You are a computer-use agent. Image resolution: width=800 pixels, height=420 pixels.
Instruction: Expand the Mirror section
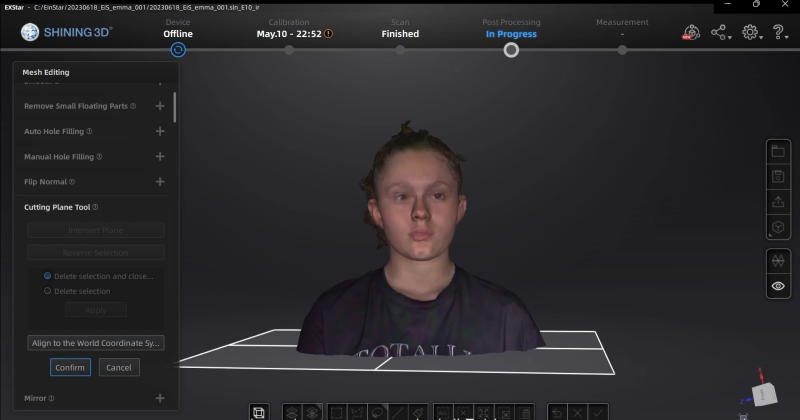click(160, 398)
